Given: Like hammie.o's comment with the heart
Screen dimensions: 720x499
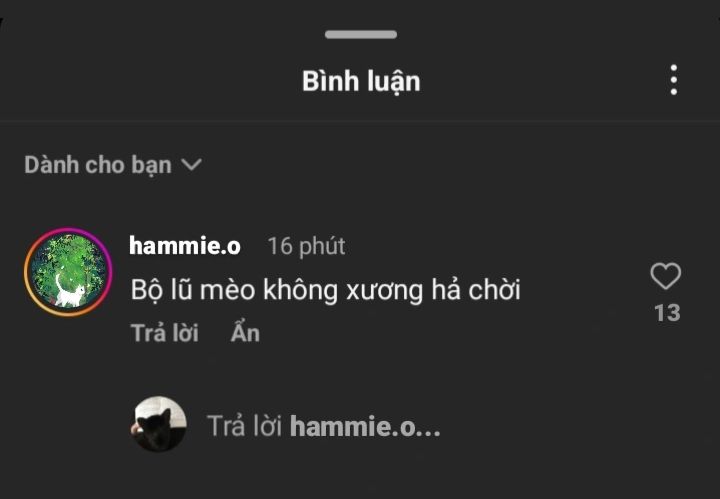Looking at the screenshot, I should coord(666,276).
